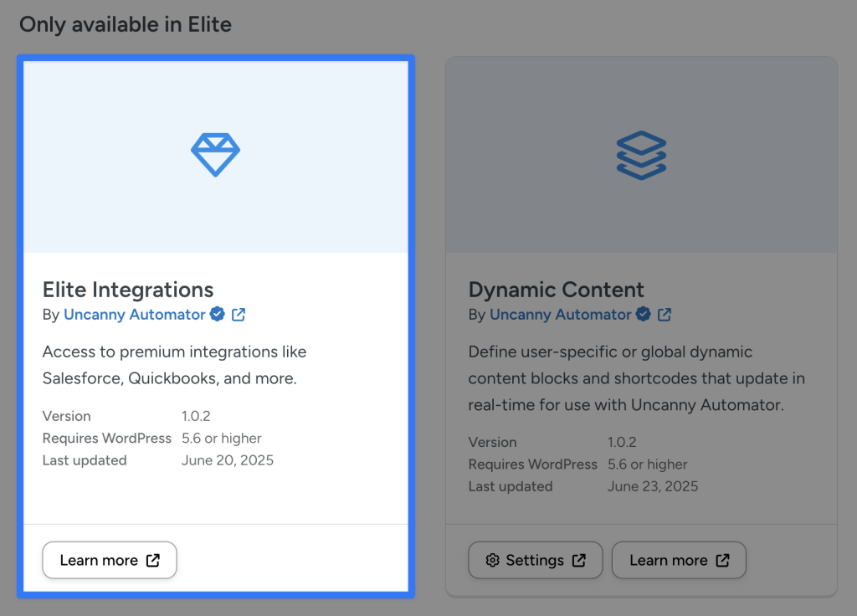Screen dimensions: 857x616
Task: Click Learn more on the Dynamic Content card
Action: tap(679, 560)
